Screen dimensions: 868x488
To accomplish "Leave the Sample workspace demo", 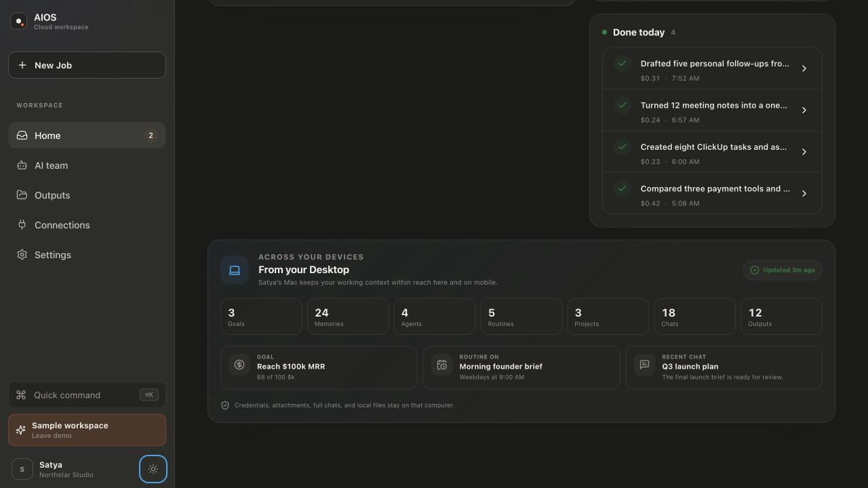I will coord(87,430).
